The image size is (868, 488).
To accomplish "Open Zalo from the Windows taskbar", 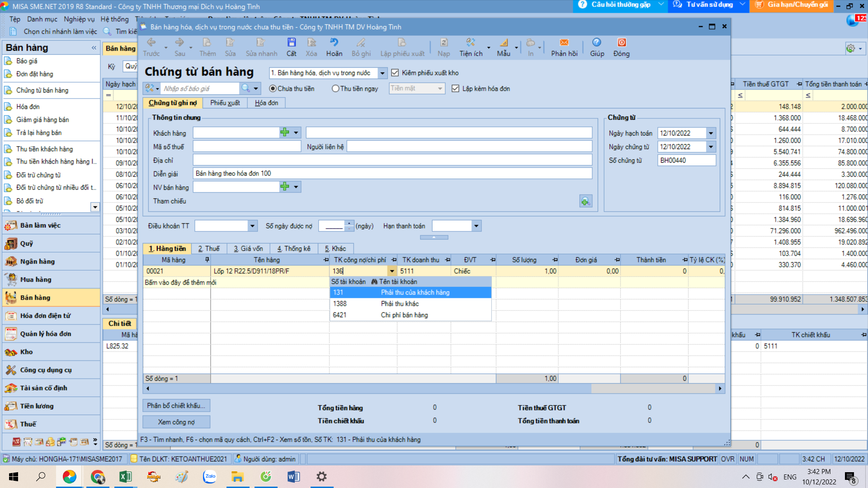I will (210, 476).
